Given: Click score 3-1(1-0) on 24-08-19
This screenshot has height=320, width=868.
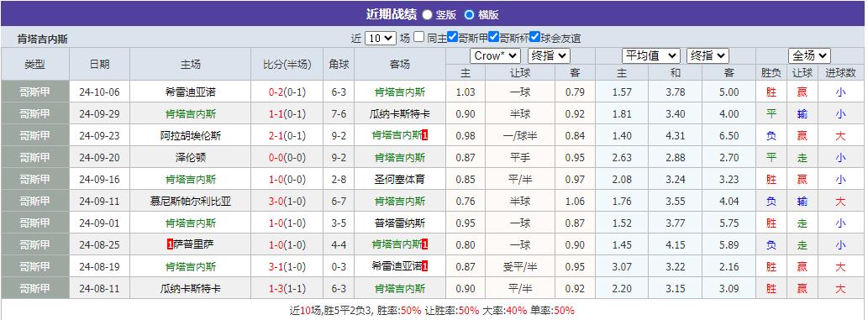Looking at the screenshot, I should point(287,266).
